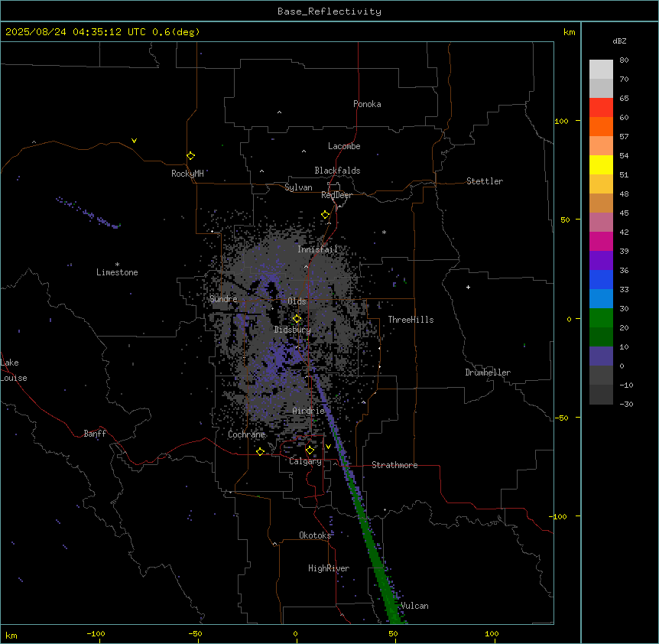Select the orange 57-60 dBZ legend band
This screenshot has height=644, width=659.
coord(601,126)
